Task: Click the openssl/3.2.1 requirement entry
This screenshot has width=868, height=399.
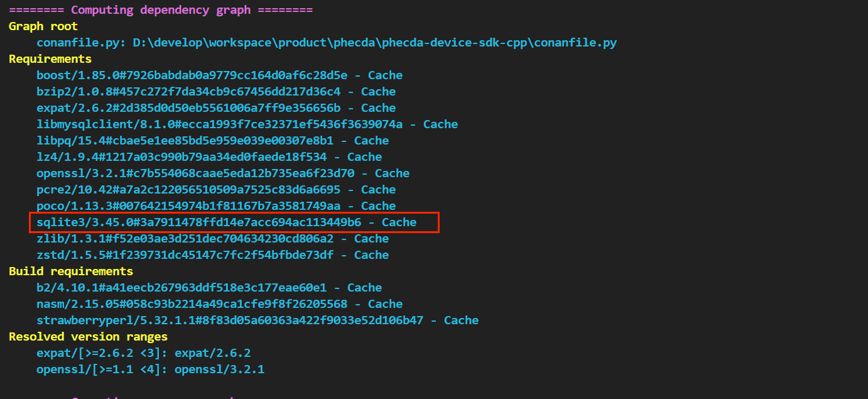Action: [x=223, y=173]
